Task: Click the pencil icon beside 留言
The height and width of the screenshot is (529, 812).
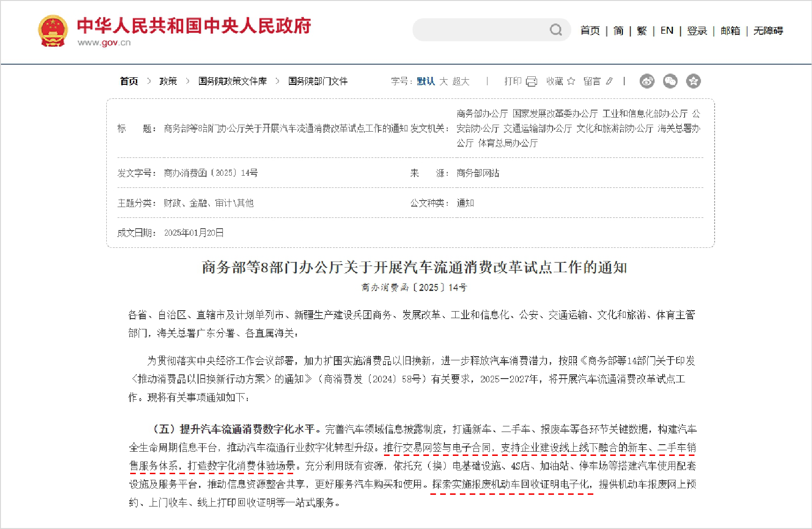Action: (x=609, y=81)
